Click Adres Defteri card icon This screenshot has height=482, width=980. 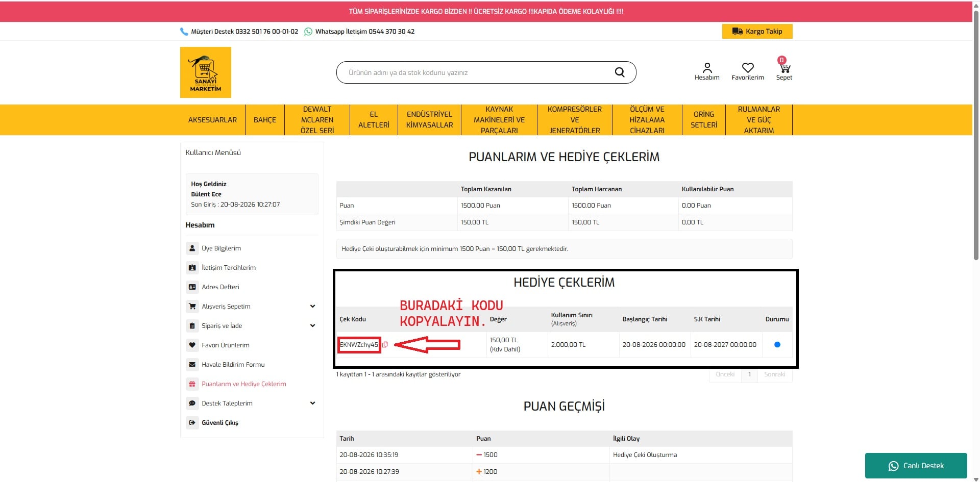[x=192, y=287]
